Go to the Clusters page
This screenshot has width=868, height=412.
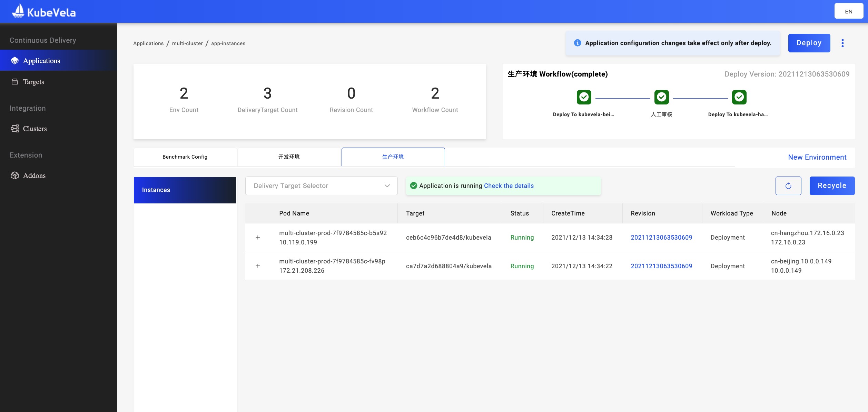[x=34, y=129]
